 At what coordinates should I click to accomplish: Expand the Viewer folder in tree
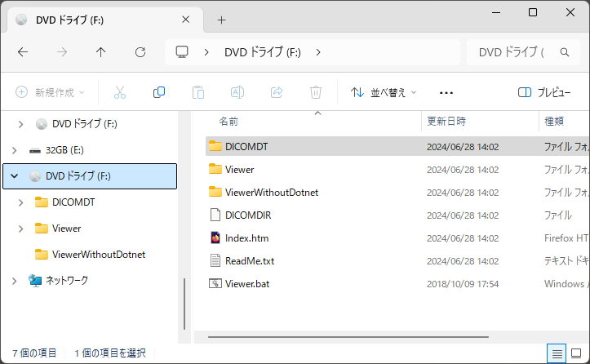20,229
